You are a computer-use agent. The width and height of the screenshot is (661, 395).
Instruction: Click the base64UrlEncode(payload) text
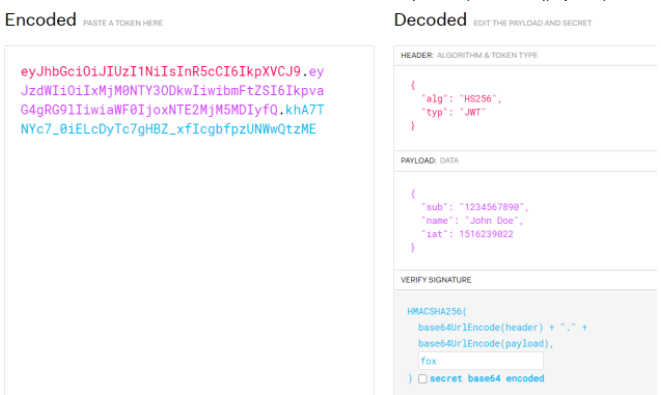(484, 344)
